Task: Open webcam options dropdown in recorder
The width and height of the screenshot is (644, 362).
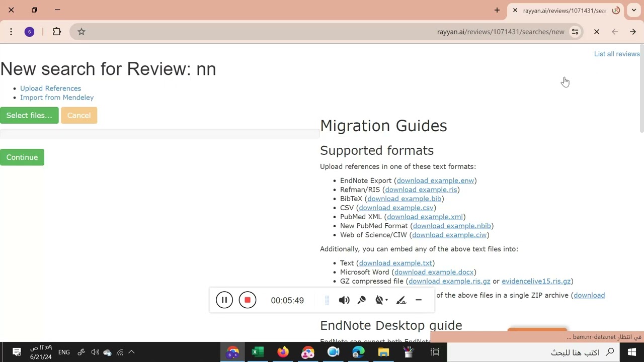Action: click(382, 300)
